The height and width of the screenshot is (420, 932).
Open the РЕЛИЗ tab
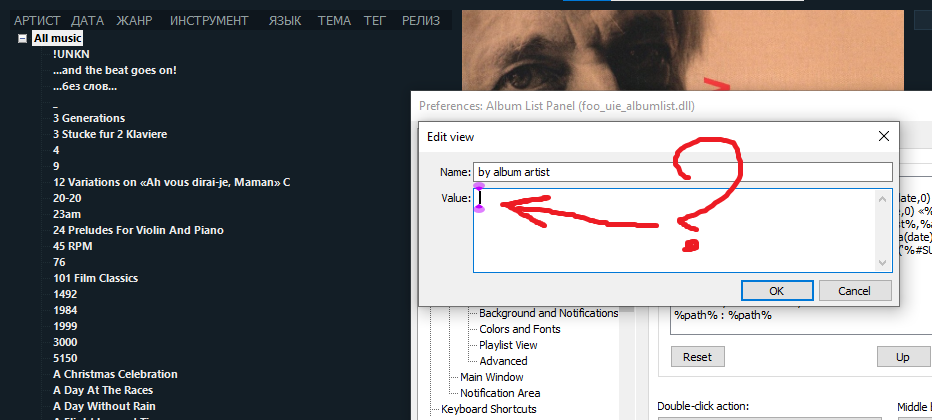421,21
